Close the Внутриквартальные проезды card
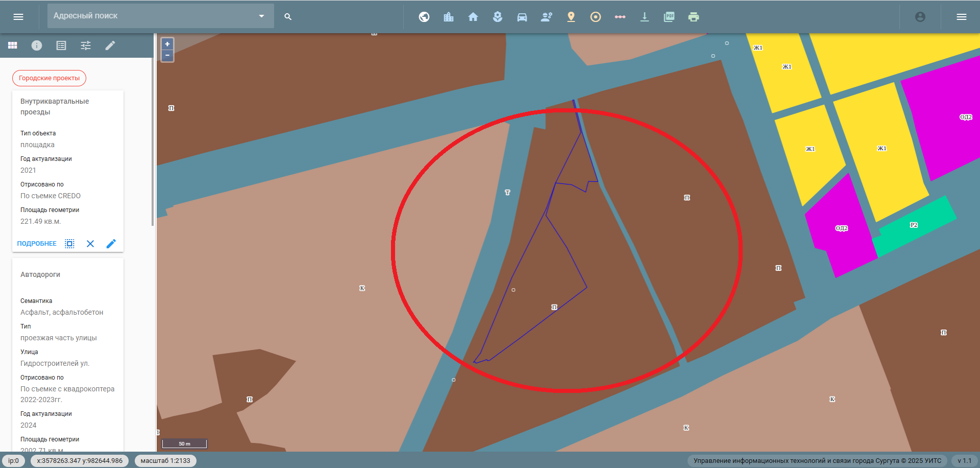980x468 pixels. 90,244
